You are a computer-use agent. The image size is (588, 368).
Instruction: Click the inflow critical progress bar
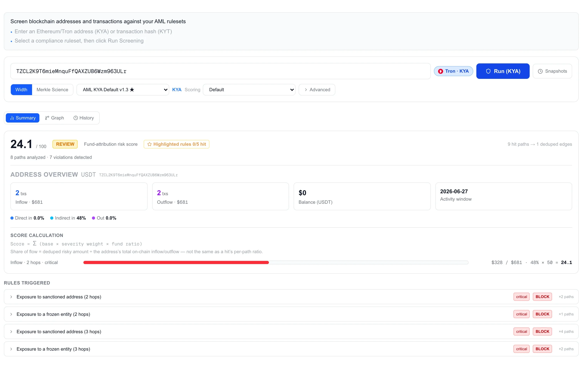point(276,262)
